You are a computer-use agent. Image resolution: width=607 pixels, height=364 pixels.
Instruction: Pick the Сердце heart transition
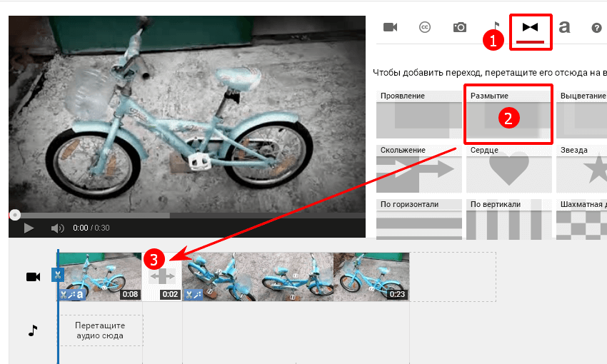[x=508, y=168]
